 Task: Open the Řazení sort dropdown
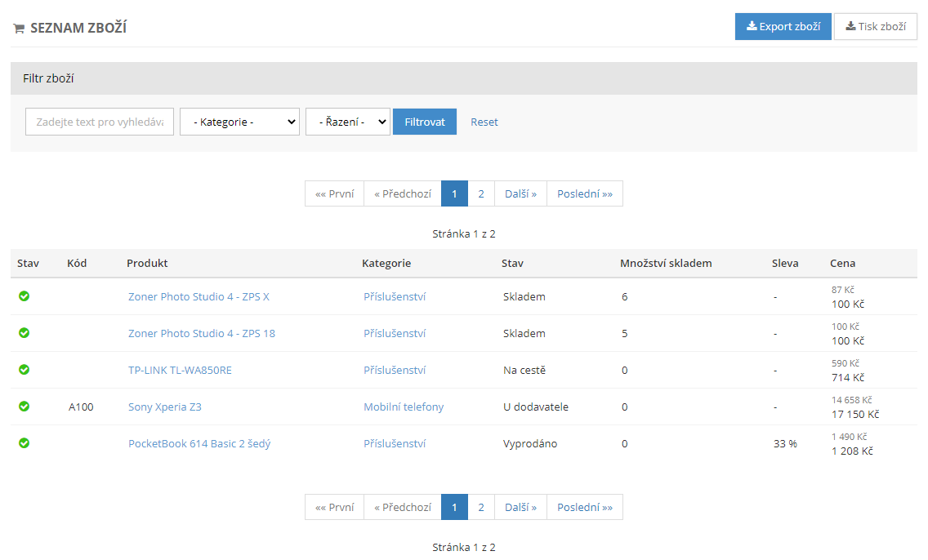tap(347, 122)
